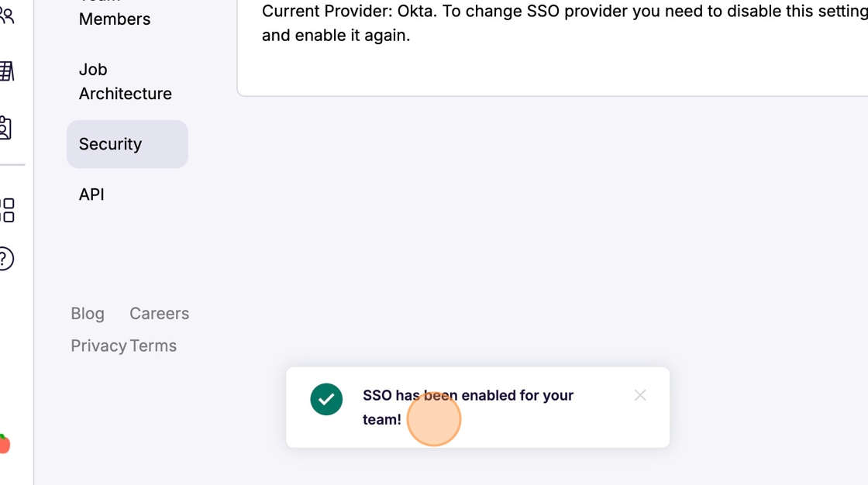Click the green success checkmark icon
Screen dimensions: 868x485
326,400
